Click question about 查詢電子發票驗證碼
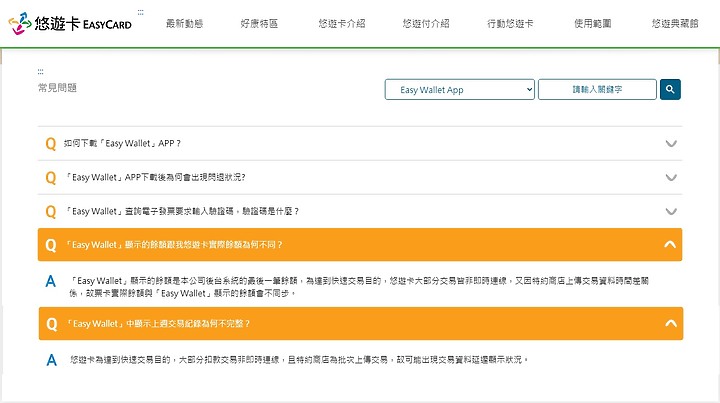 tap(182, 212)
